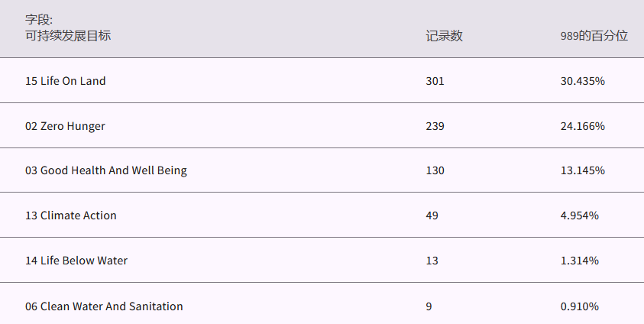This screenshot has height=324, width=644.
Task: Select the 4.954% percentage cell
Action: pos(579,215)
